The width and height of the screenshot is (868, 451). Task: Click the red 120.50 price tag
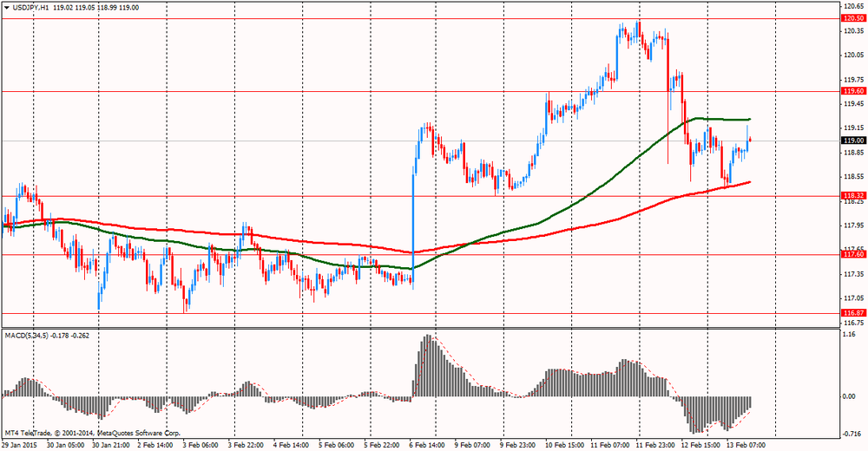(852, 18)
